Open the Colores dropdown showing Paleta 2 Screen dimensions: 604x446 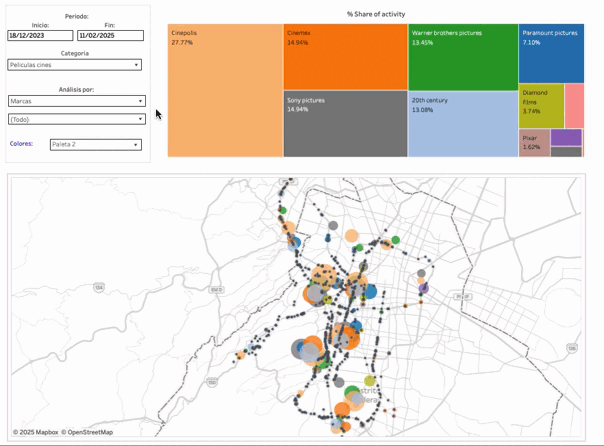(96, 144)
